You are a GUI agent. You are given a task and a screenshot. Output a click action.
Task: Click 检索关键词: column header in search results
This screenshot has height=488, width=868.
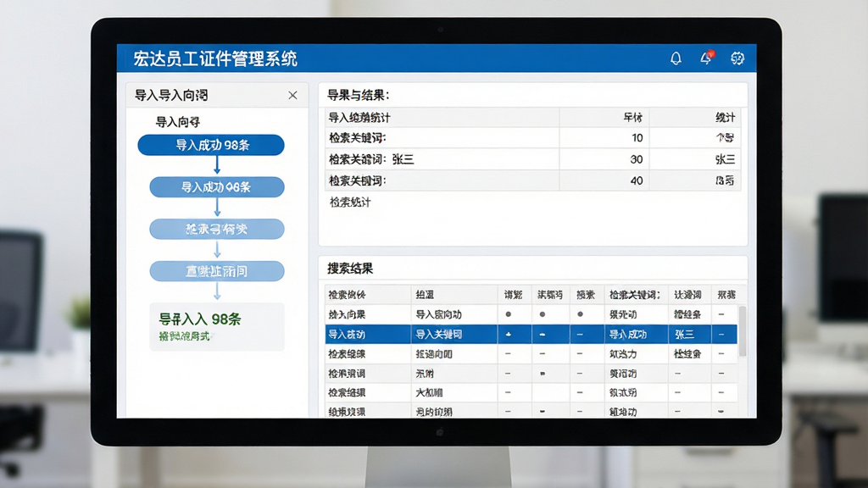tap(634, 295)
